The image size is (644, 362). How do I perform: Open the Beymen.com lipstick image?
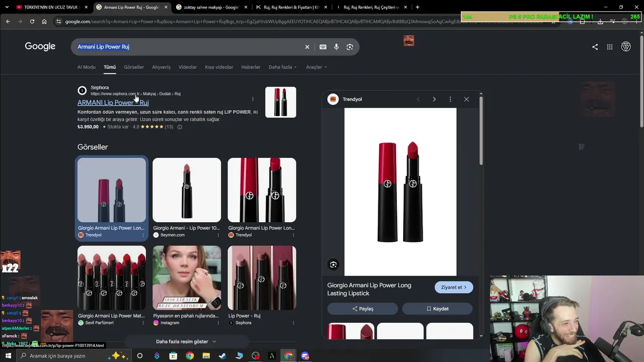coord(187,190)
